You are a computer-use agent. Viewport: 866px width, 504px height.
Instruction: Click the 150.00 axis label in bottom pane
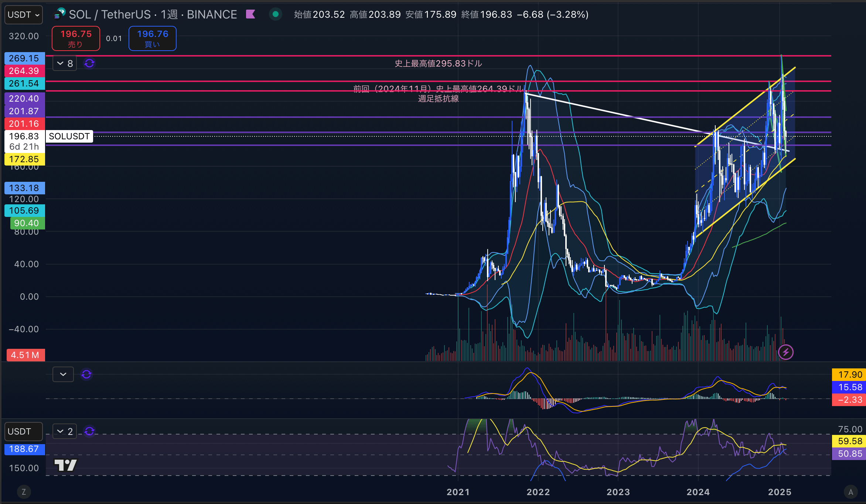click(x=24, y=468)
